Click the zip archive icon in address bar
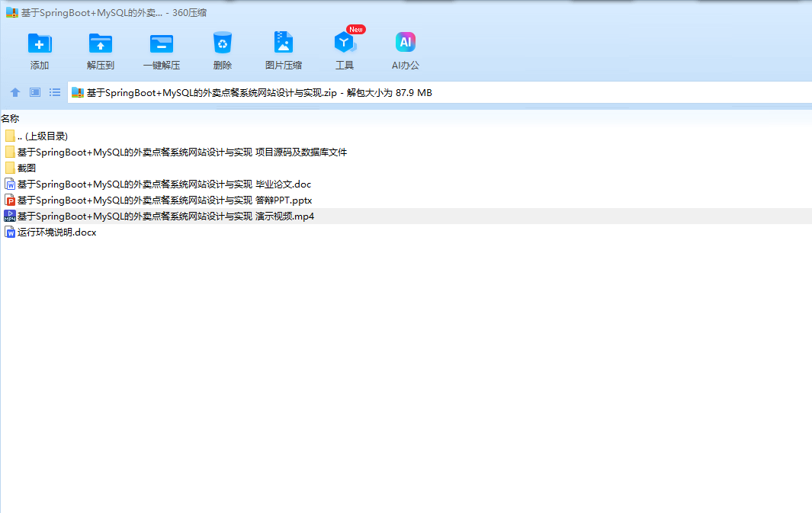The image size is (812, 513). (78, 93)
